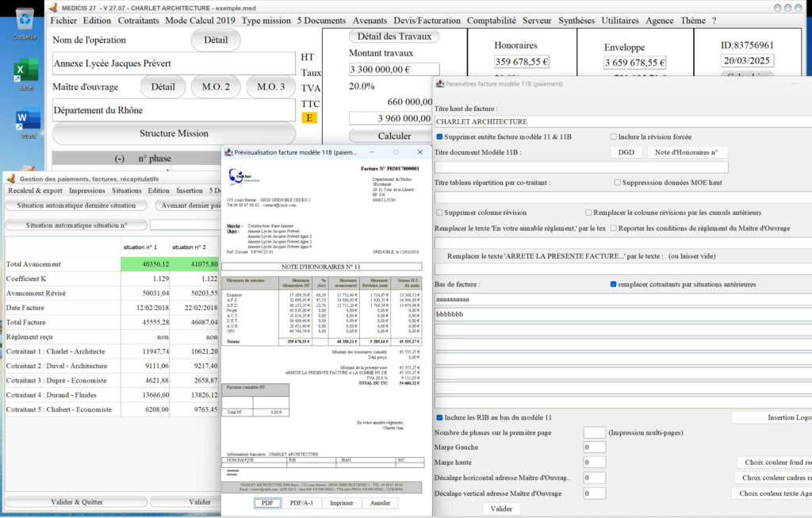Click the Titre haut de facture field

623,121
